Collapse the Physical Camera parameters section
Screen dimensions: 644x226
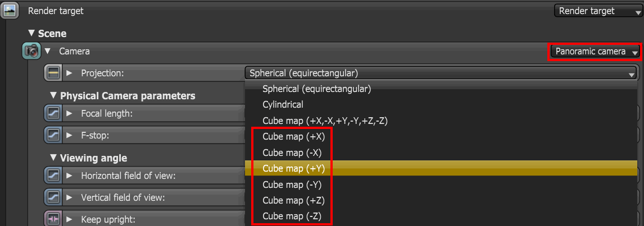click(x=53, y=95)
